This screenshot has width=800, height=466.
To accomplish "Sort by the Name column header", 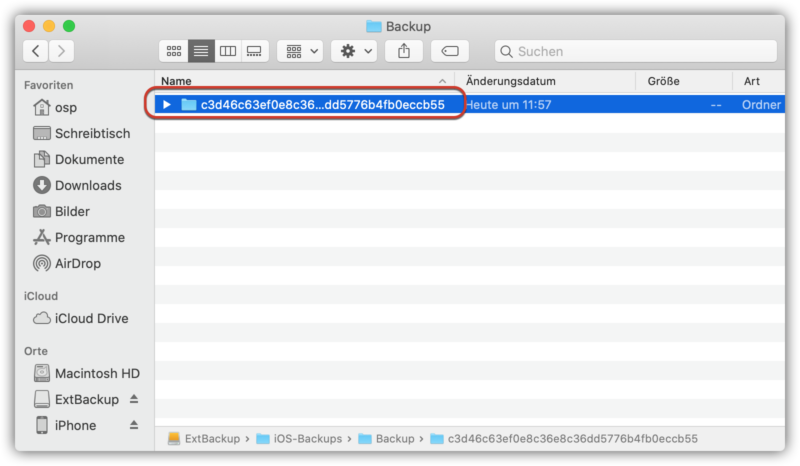I will 305,81.
